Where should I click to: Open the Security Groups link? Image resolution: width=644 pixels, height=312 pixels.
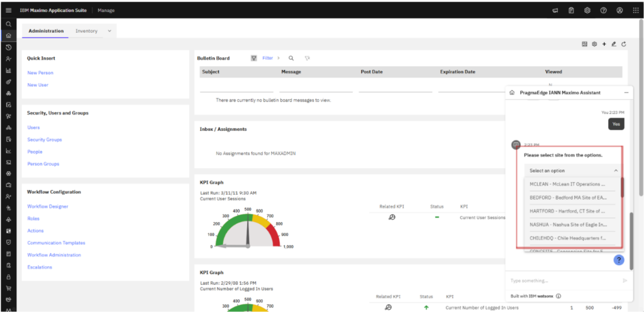45,140
